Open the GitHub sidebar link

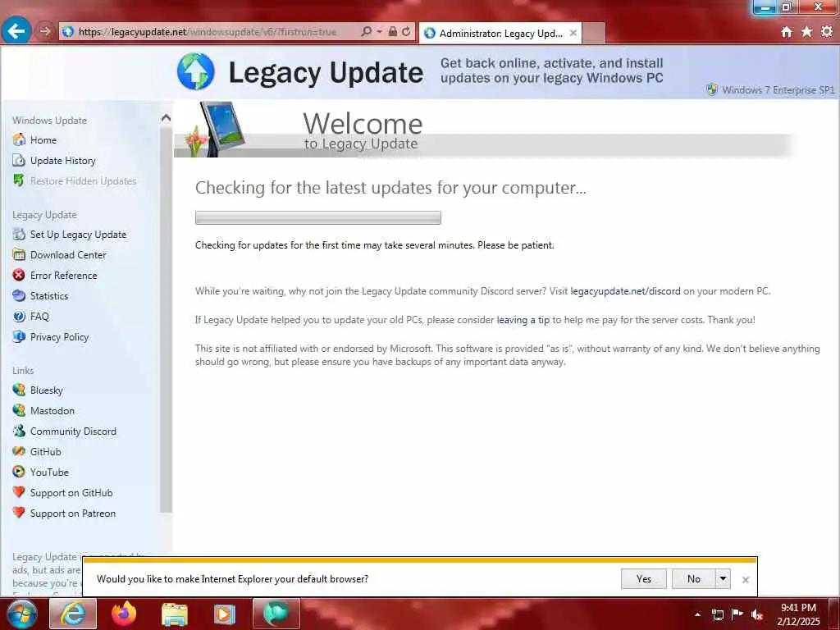(46, 452)
